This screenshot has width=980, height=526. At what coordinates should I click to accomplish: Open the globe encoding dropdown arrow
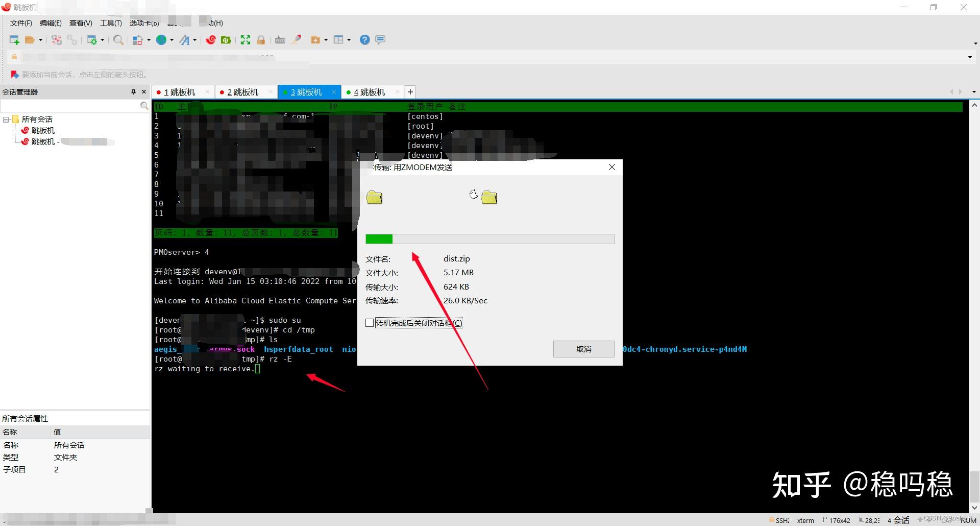(x=172, y=40)
